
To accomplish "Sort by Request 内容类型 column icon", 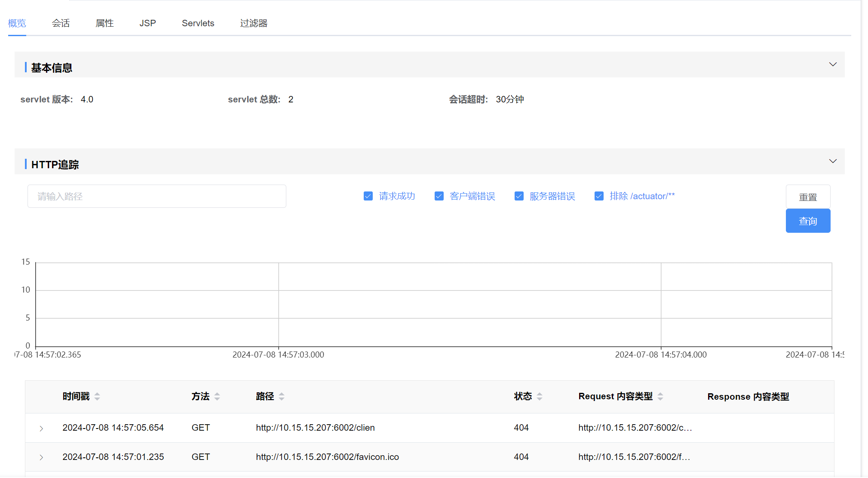I will coord(660,396).
